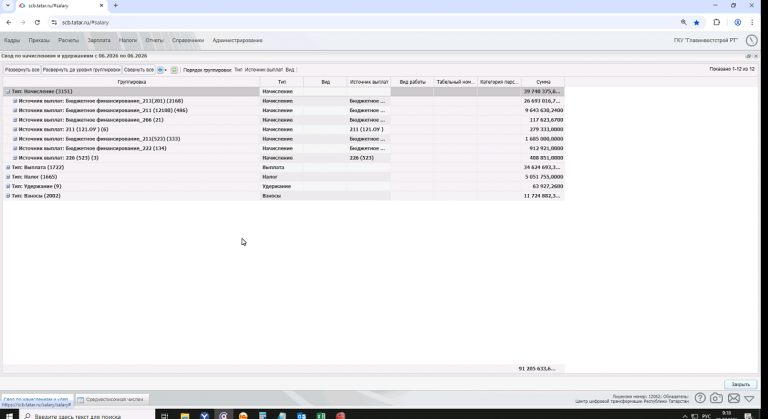Expand 'Тип: Взносы (2002)' group
This screenshot has height=419, width=768.
(x=7, y=196)
